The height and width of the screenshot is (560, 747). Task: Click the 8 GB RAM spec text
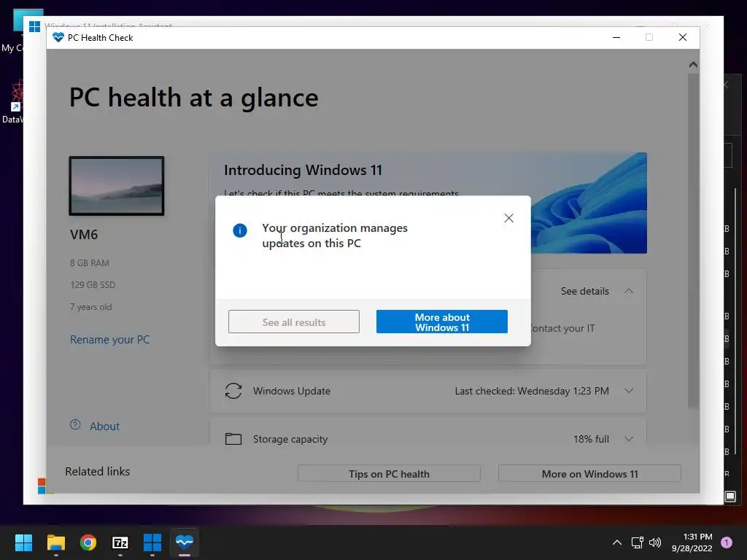(x=90, y=262)
